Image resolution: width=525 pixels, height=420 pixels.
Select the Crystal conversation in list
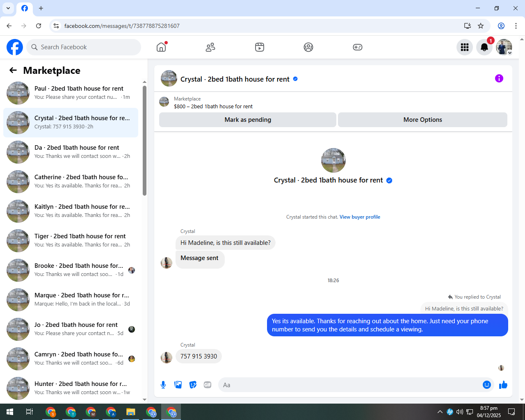[71, 123]
